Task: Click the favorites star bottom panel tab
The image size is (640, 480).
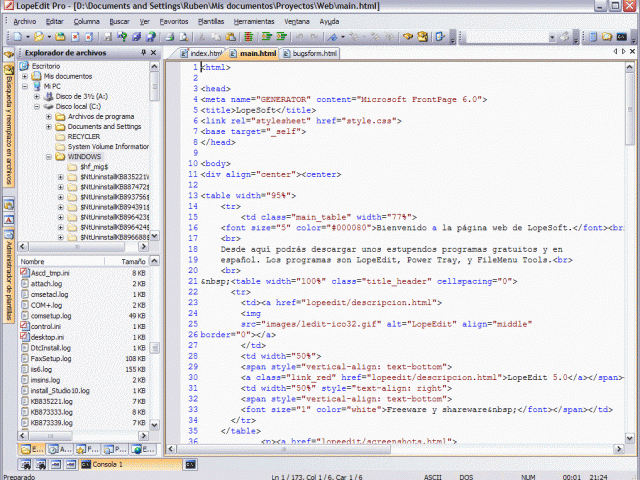Action: coord(88,449)
